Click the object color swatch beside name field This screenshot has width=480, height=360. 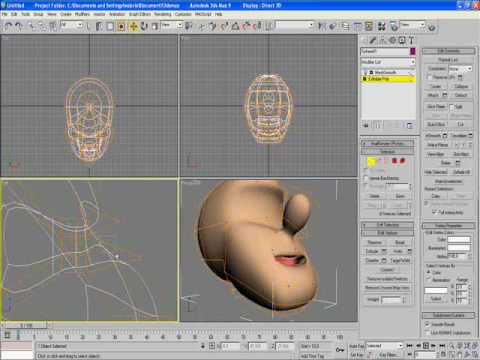tap(413, 51)
